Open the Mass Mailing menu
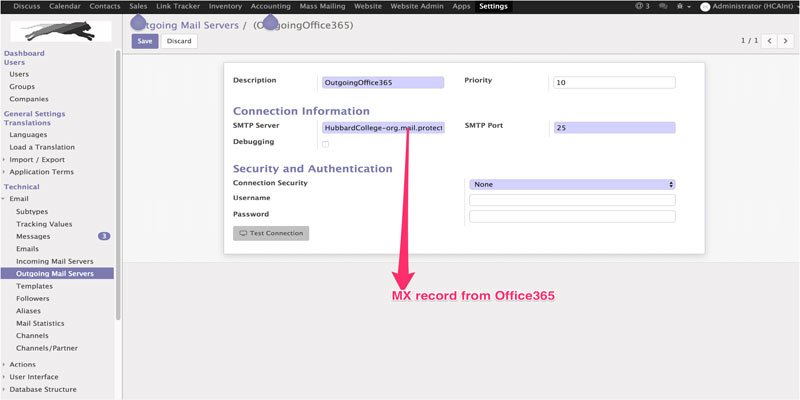The height and width of the screenshot is (400, 800). click(322, 7)
